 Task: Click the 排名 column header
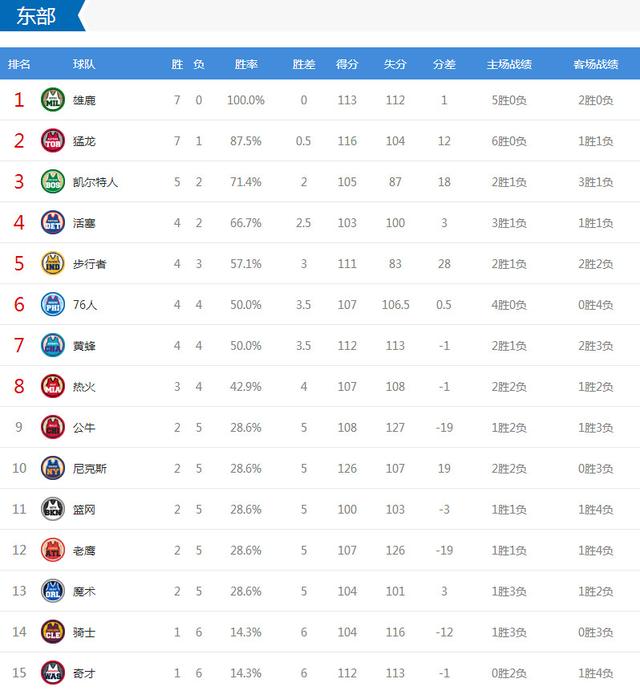[19, 64]
